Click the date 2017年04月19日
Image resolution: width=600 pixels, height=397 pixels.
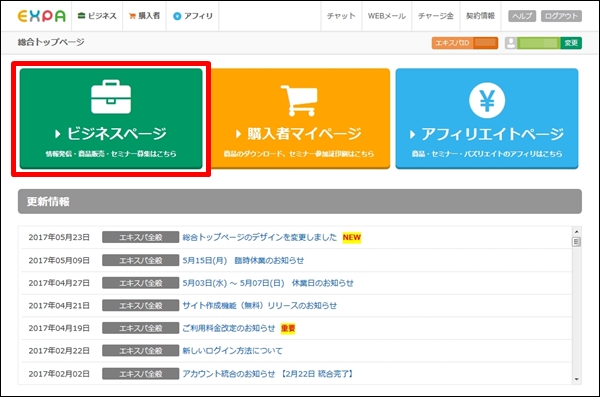coord(59,328)
